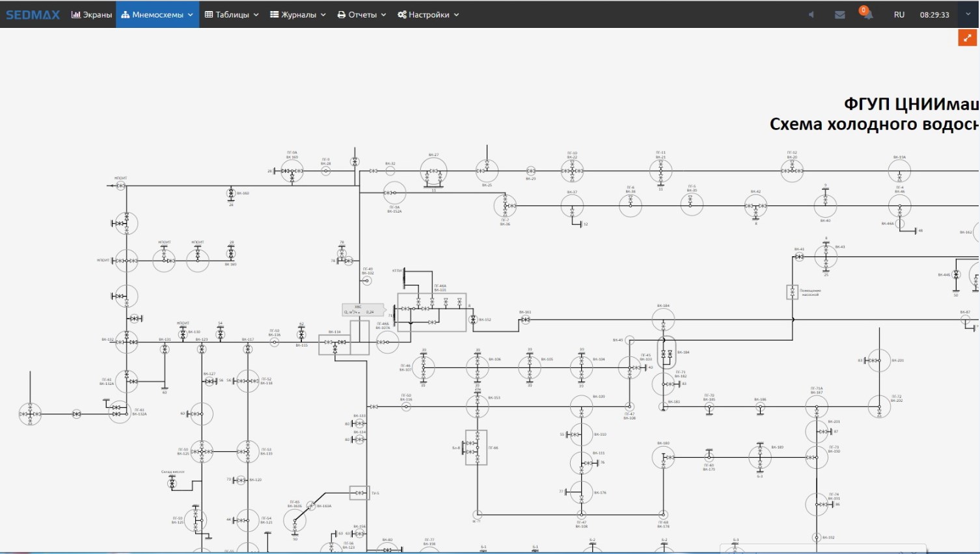The height and width of the screenshot is (554, 980).
Task: Open the Мнемосхемы menu
Action: click(157, 14)
